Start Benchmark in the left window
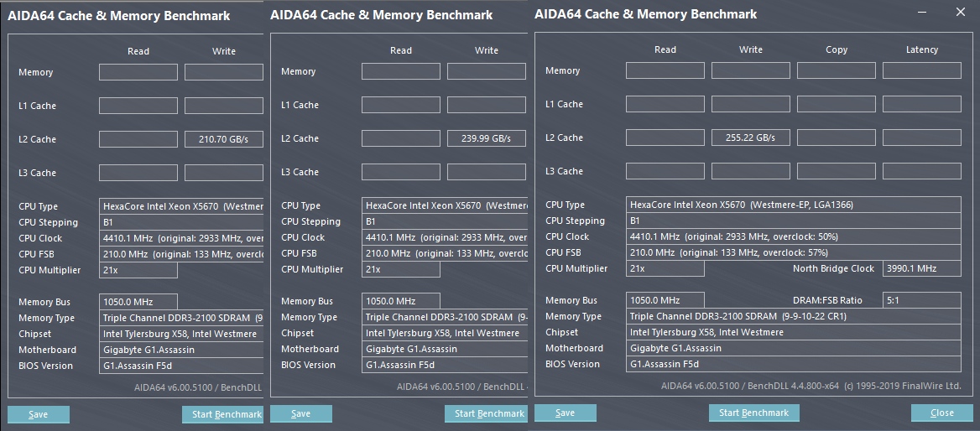Screen dimensions: 980x431 tap(222, 414)
